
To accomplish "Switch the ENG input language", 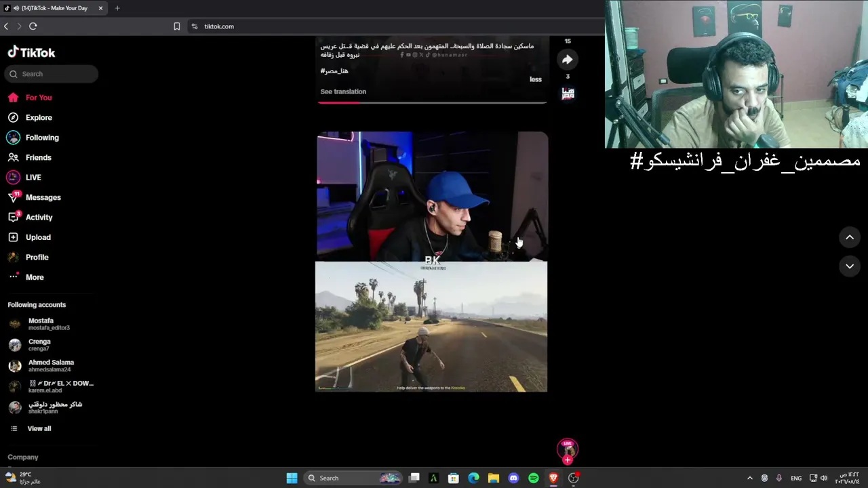I will (x=796, y=478).
